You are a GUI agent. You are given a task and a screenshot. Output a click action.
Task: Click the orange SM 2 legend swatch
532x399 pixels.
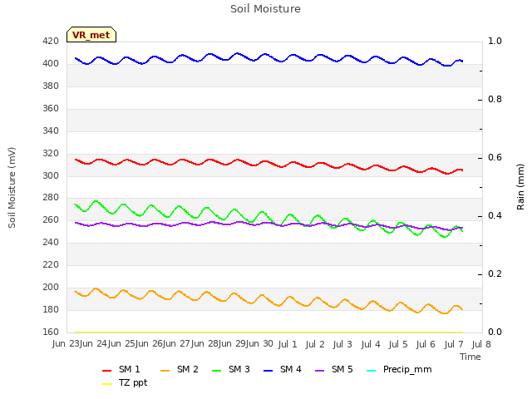pyautogui.click(x=165, y=371)
